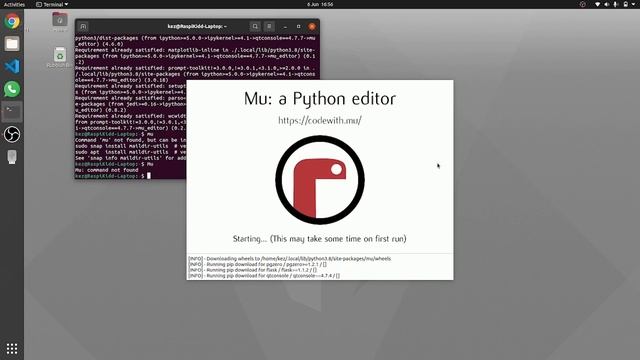Click 'Mu: command not found' terminal line
This screenshot has width=640, height=360.
(x=107, y=170)
